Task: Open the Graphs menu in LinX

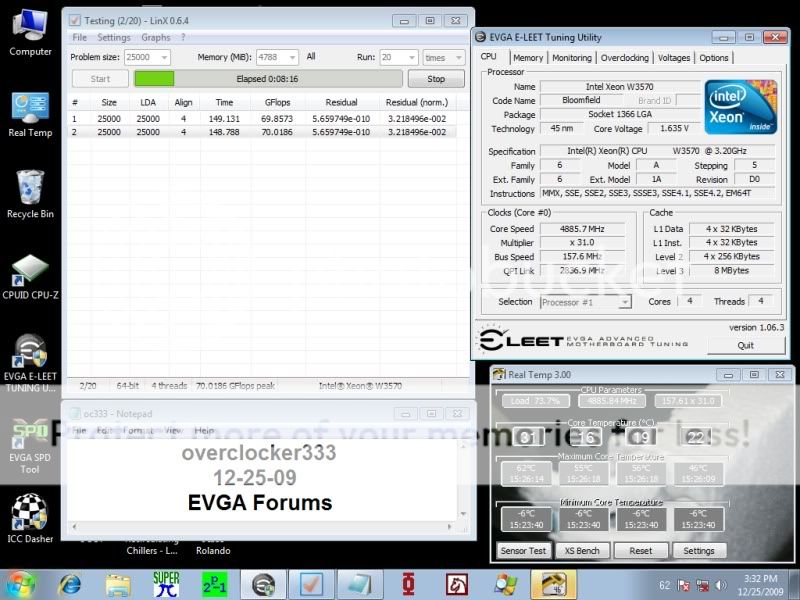Action: click(155, 38)
